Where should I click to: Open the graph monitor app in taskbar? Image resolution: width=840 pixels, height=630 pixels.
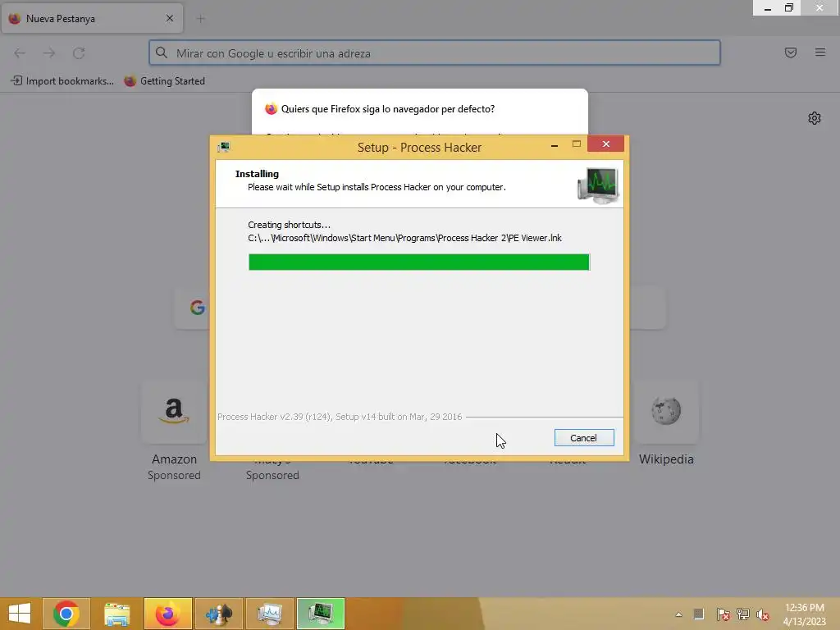pos(269,614)
